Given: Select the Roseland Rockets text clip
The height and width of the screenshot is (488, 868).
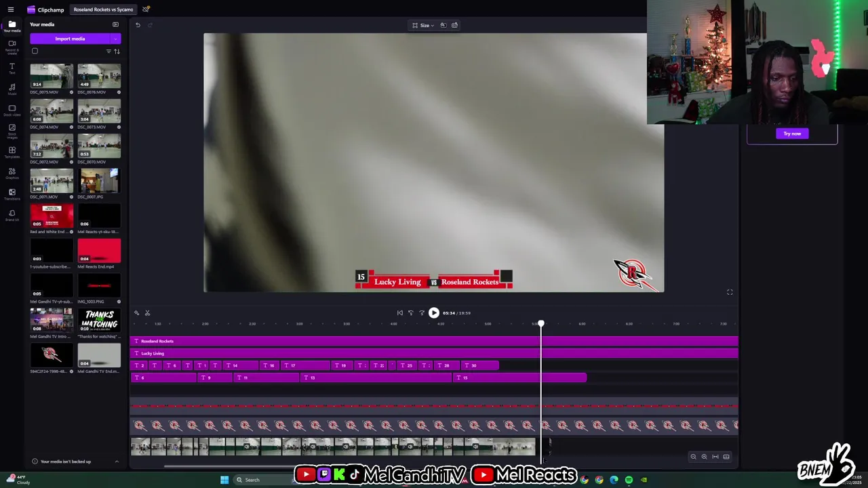Looking at the screenshot, I should coord(434,341).
